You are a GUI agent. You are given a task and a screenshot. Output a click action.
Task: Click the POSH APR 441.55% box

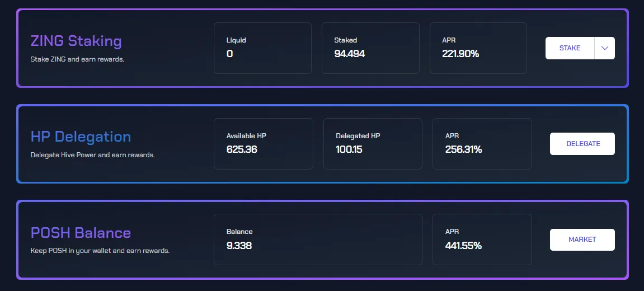tap(482, 240)
